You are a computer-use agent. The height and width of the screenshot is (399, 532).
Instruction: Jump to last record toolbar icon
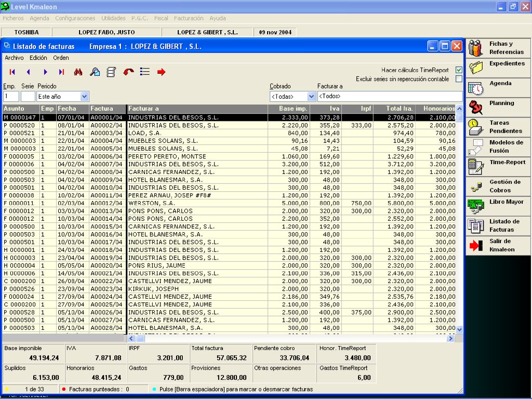coord(61,72)
